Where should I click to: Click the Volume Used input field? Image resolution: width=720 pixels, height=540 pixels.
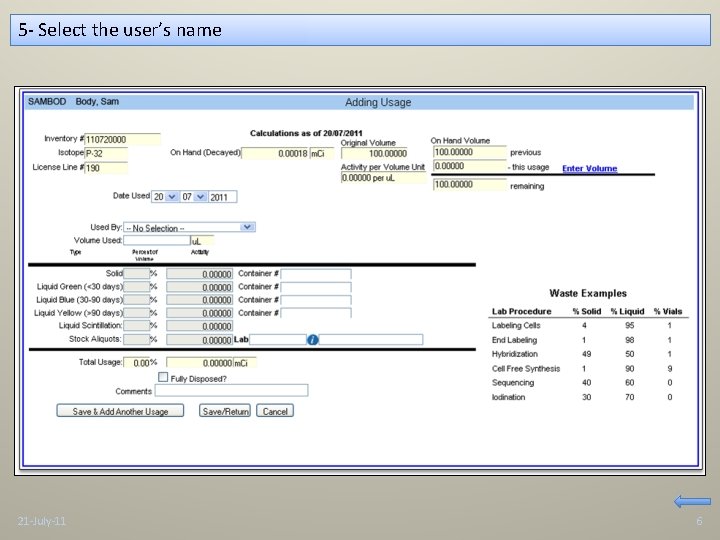click(156, 241)
